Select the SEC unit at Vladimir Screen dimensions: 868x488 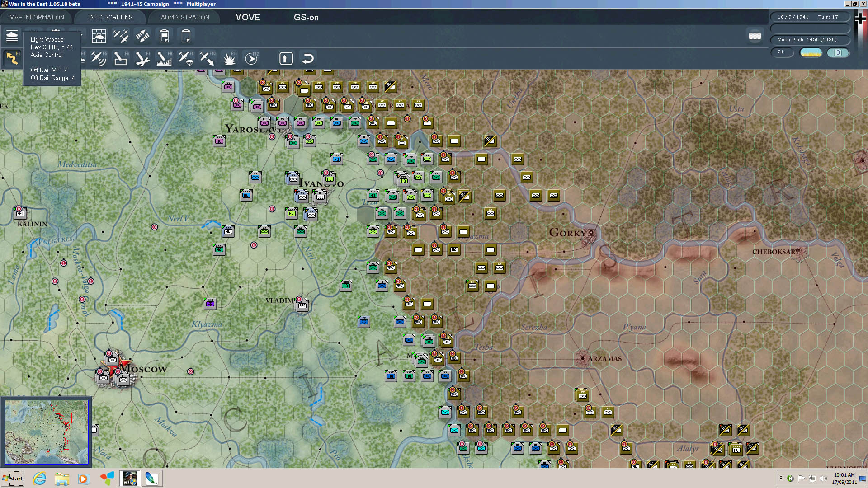click(302, 305)
